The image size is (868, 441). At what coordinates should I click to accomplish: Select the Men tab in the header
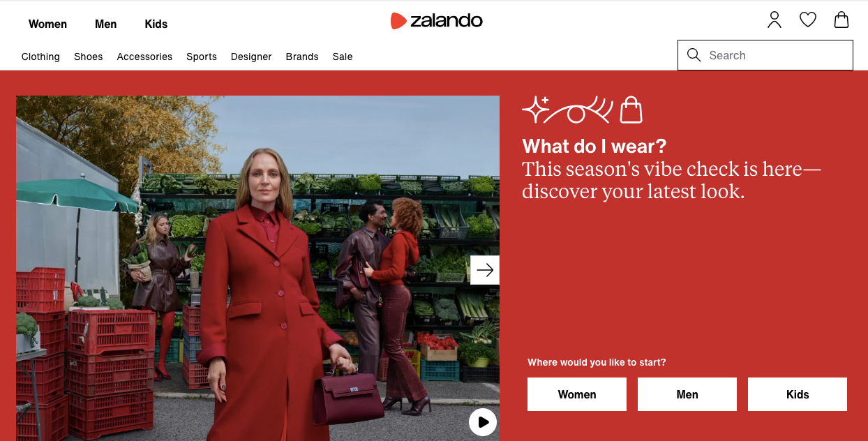pos(106,24)
